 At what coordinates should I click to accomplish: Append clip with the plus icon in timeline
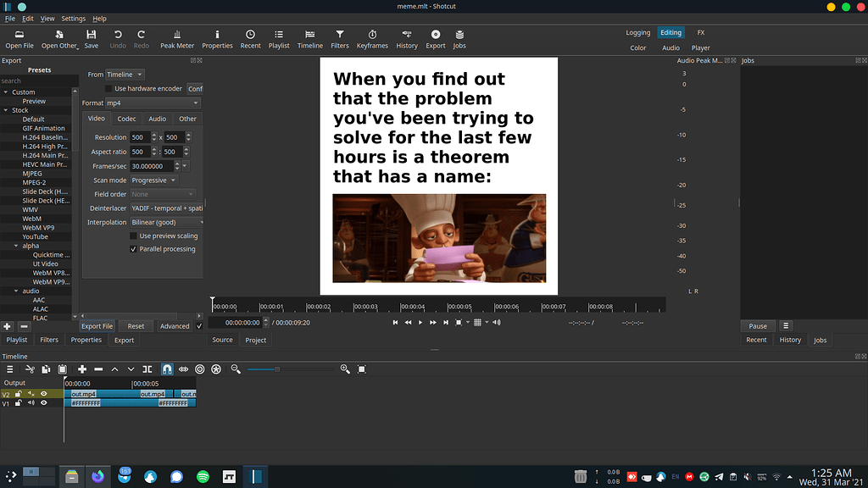click(x=82, y=369)
